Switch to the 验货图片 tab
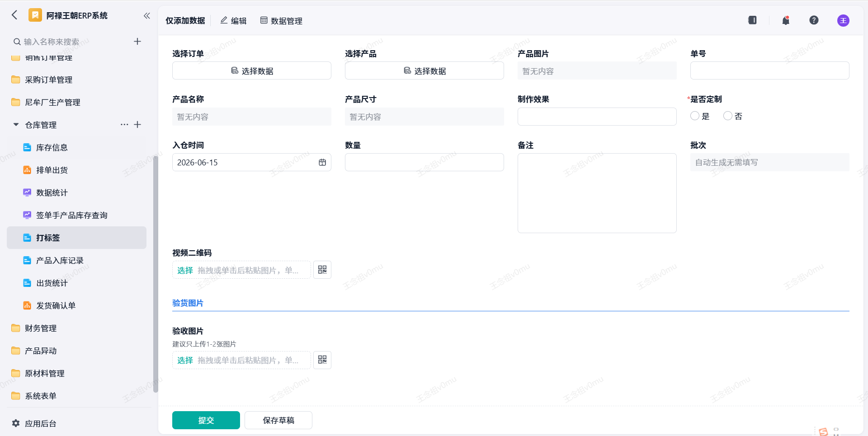The height and width of the screenshot is (436, 868). coord(188,303)
